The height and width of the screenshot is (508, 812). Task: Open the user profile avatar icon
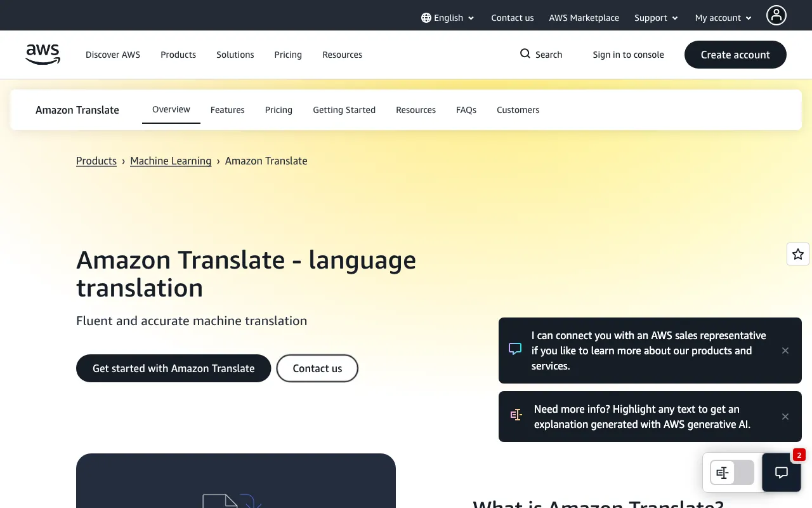pyautogui.click(x=776, y=15)
